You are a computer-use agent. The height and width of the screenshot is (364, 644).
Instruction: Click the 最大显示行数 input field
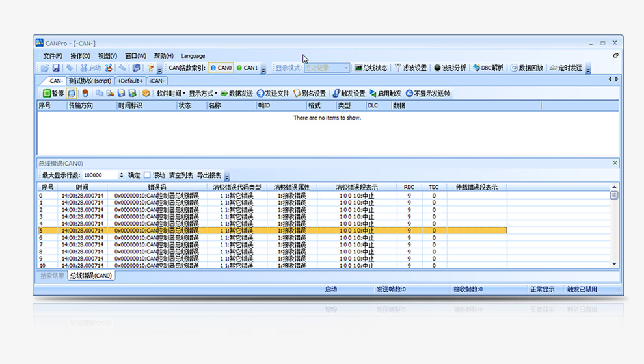100,175
